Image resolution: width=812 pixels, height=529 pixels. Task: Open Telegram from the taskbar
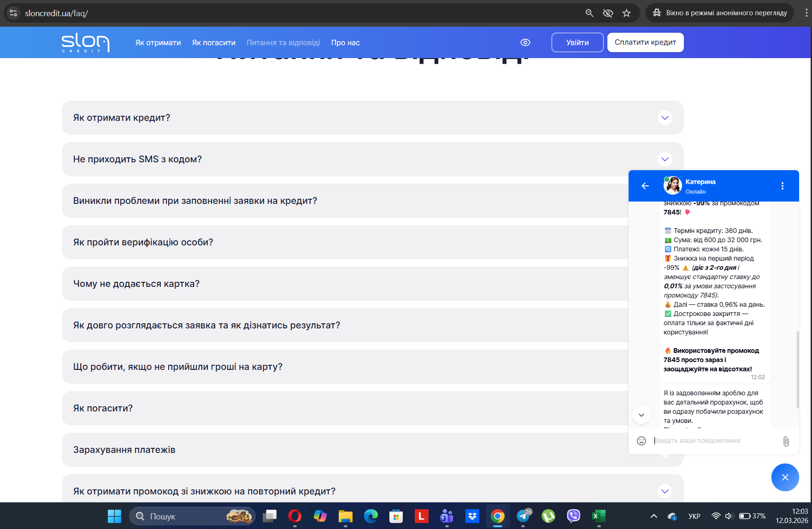click(x=523, y=516)
